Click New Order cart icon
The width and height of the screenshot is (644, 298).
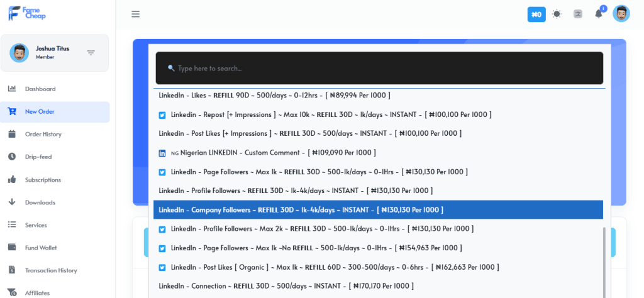click(12, 112)
